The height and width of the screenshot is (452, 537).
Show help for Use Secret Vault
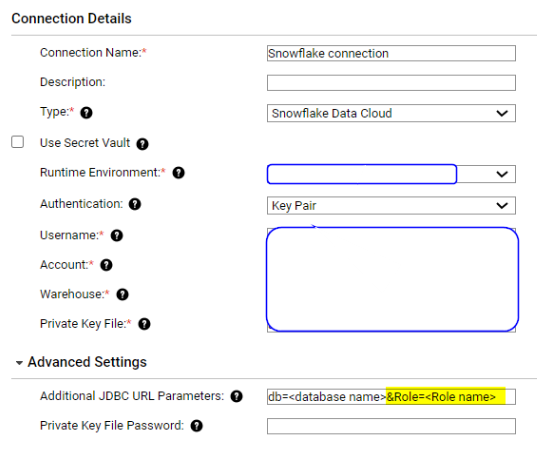pos(142,144)
